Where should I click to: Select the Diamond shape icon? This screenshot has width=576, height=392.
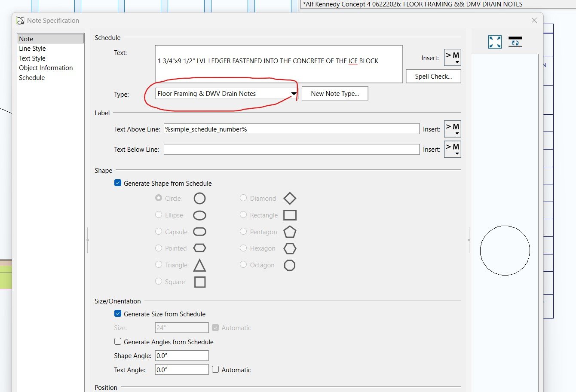pos(290,198)
